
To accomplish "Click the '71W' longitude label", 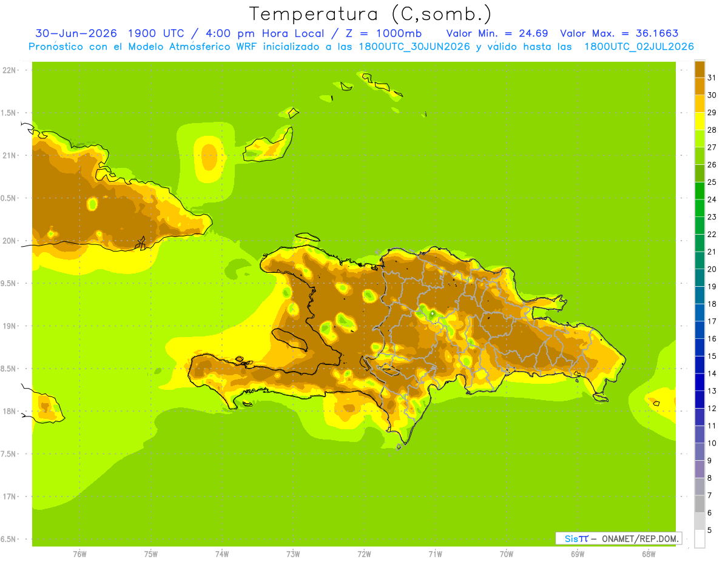I will pos(435,554).
